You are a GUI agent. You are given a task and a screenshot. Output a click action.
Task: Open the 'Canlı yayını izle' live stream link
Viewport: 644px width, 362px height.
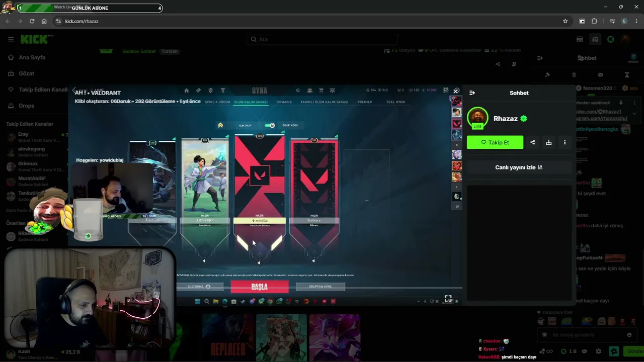(519, 167)
